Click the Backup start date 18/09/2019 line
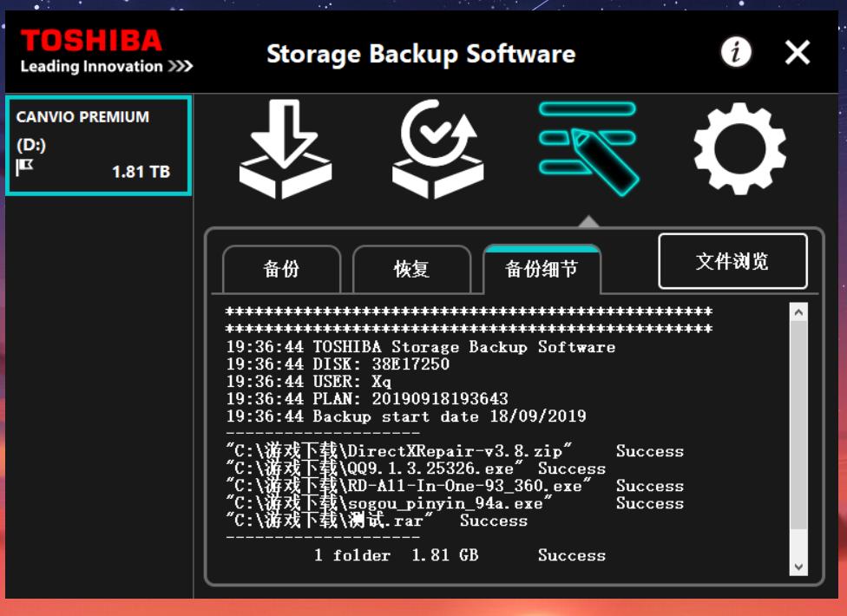The image size is (847, 616). [x=406, y=416]
